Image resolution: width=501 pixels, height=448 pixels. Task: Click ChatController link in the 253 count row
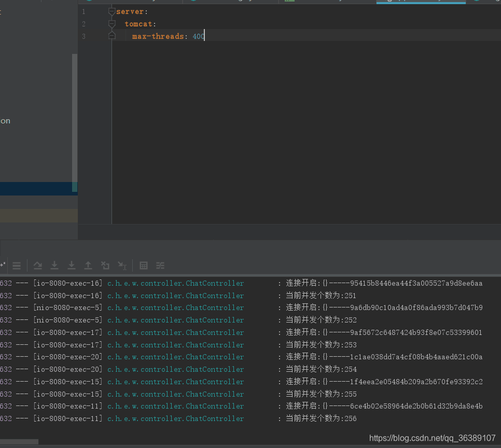(176, 345)
